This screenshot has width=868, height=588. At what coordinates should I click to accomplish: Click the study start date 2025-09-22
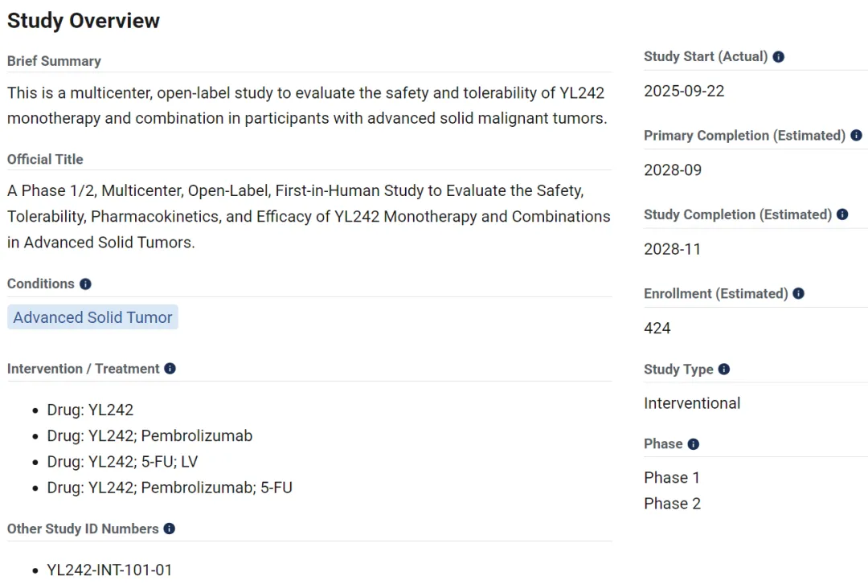coord(684,91)
